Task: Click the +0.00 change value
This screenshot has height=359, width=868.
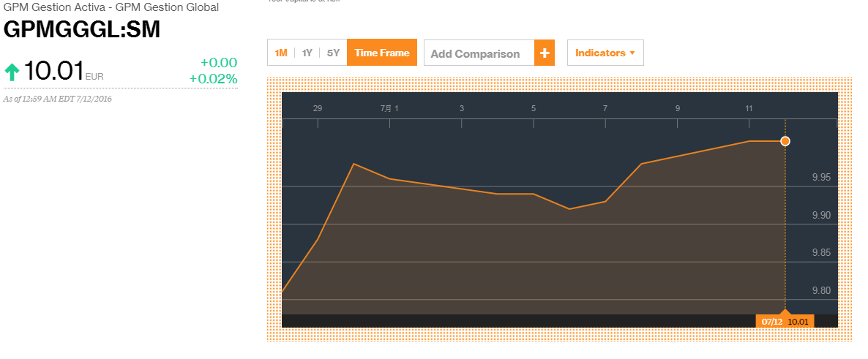Action: coord(219,62)
